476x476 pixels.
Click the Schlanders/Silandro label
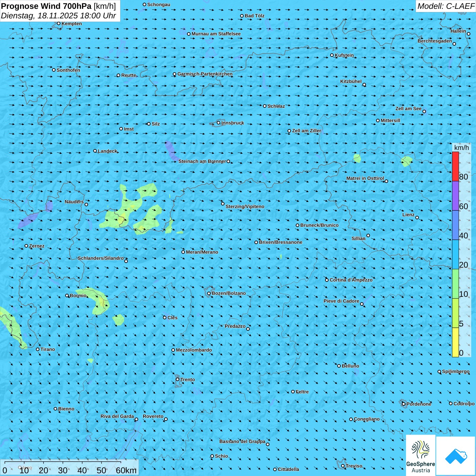[101, 258]
